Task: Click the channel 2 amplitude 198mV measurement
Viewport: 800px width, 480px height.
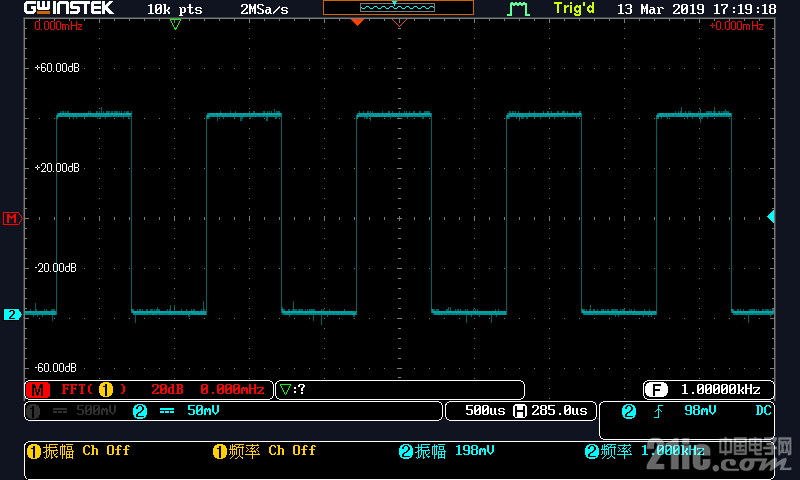Action: pyautogui.click(x=446, y=451)
